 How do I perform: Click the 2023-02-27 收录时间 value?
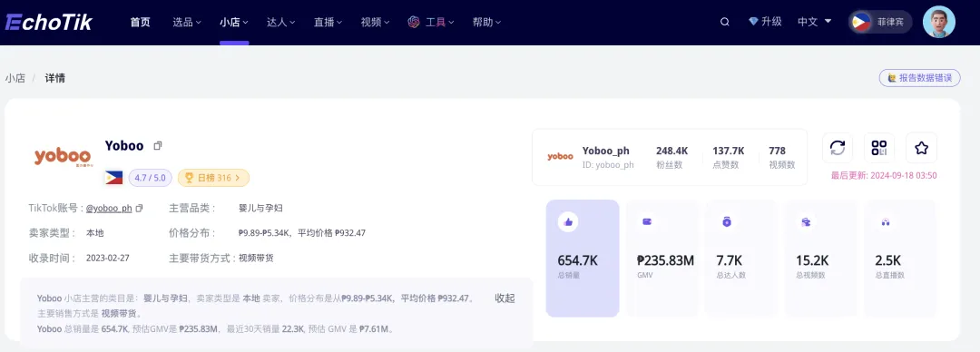pyautogui.click(x=107, y=258)
